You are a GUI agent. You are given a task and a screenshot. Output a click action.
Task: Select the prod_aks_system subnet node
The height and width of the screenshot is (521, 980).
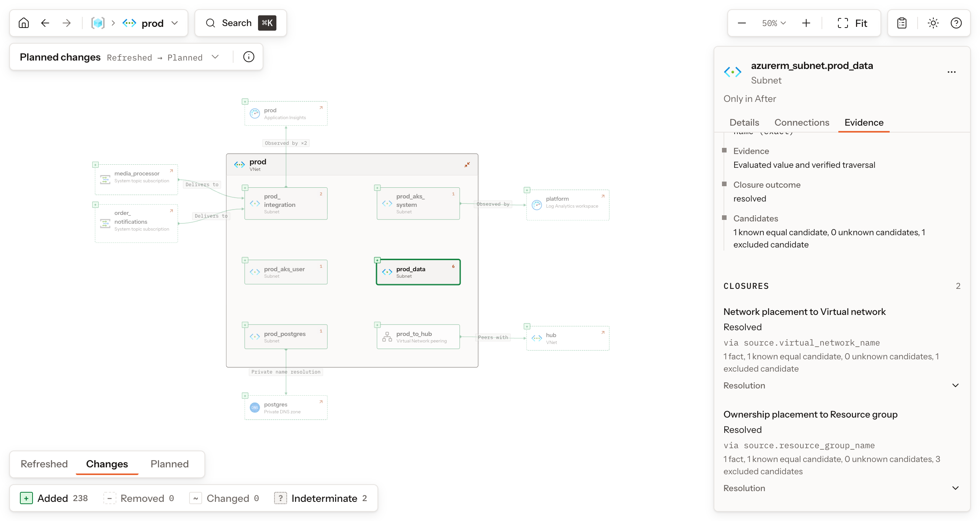418,203
